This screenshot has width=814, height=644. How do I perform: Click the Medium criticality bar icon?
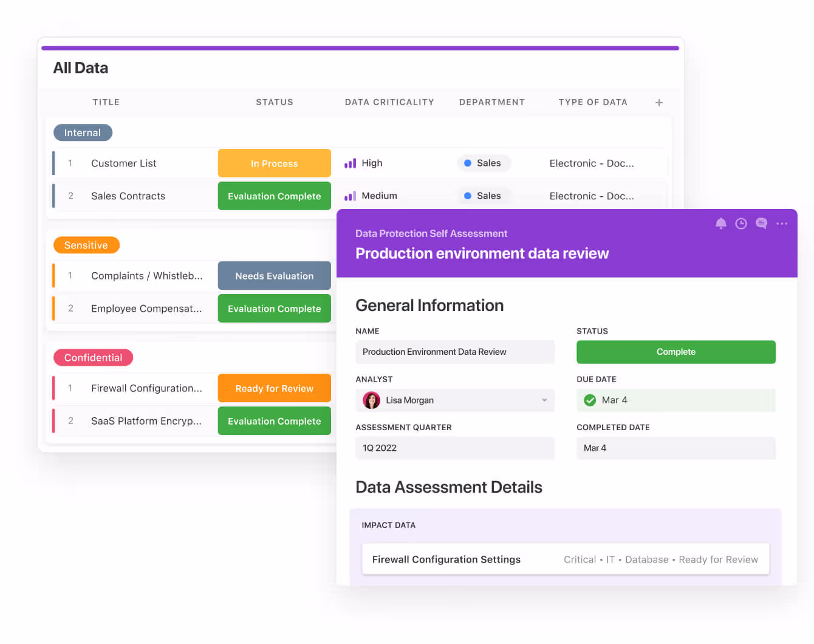[350, 196]
